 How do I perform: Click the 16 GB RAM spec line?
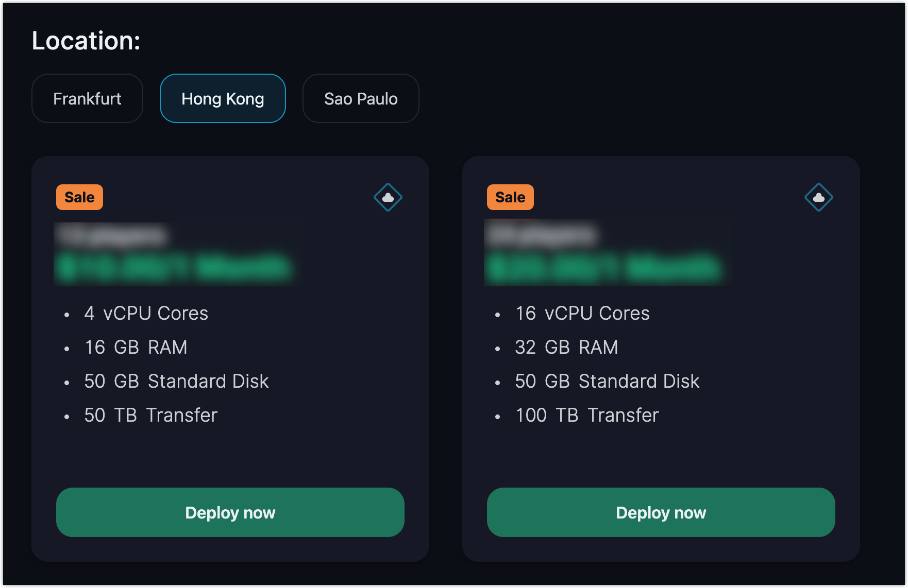[x=136, y=347]
